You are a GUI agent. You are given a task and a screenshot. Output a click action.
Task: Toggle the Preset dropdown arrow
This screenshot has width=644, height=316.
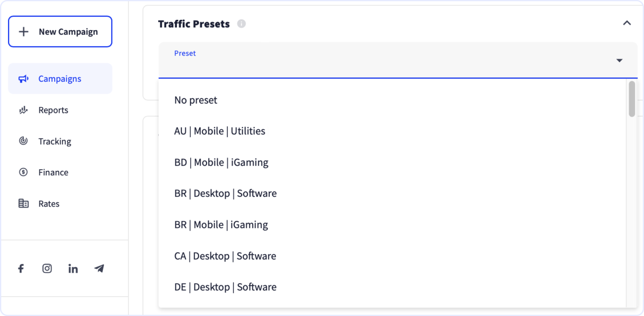tap(619, 61)
